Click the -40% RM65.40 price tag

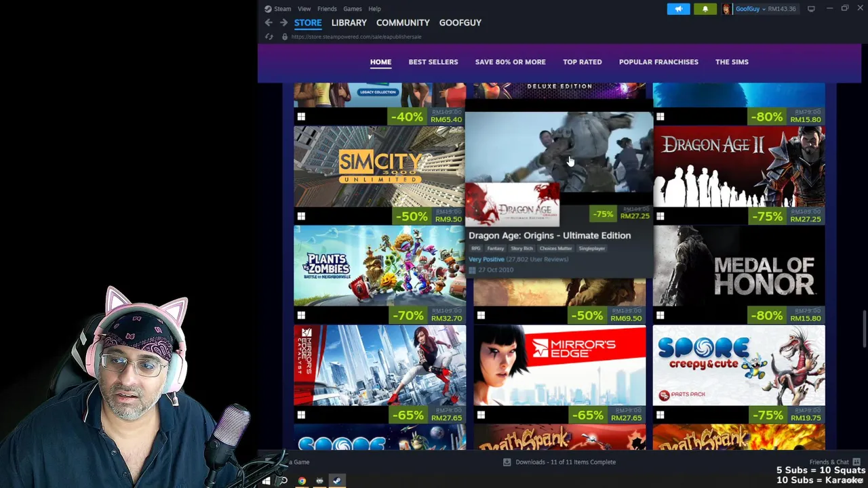click(428, 117)
